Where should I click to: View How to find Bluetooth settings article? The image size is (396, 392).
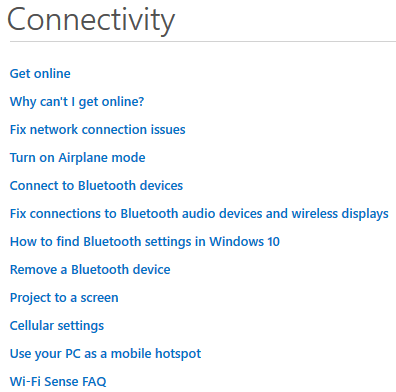(x=145, y=242)
